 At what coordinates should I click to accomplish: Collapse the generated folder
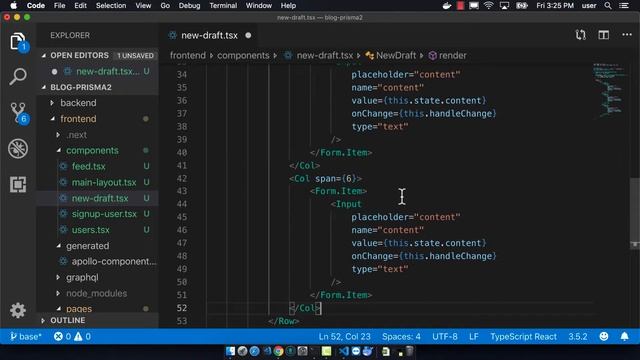tap(58, 246)
